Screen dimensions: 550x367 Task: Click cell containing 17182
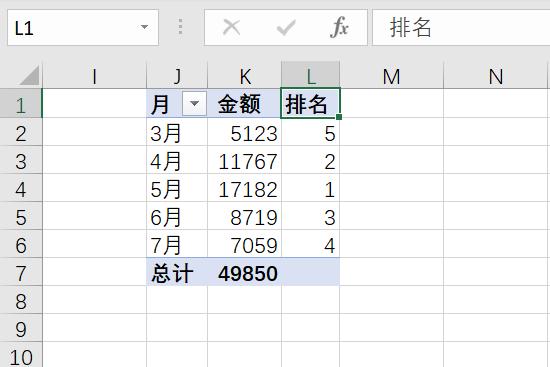click(244, 189)
